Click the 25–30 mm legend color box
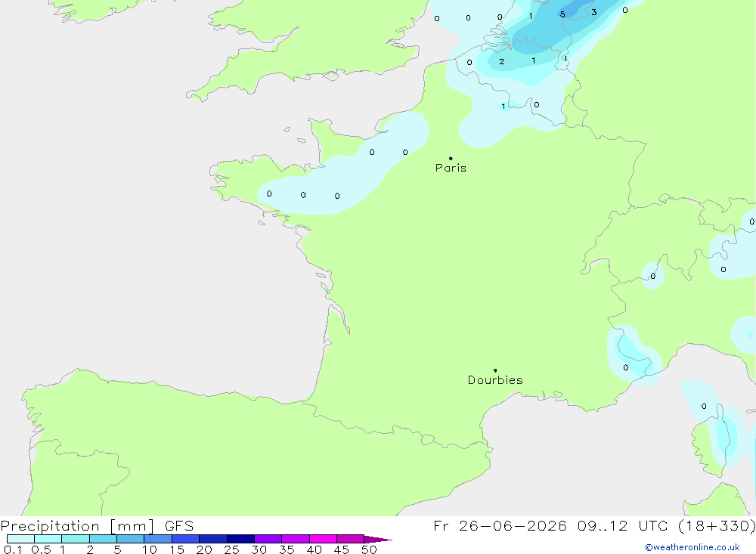 click(x=240, y=539)
